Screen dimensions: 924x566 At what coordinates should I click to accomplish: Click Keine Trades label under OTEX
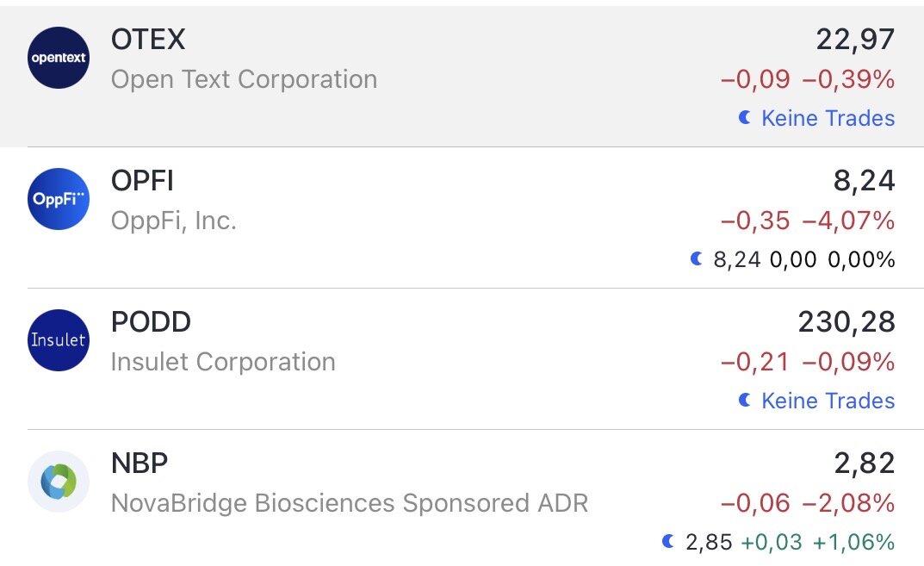pyautogui.click(x=828, y=118)
